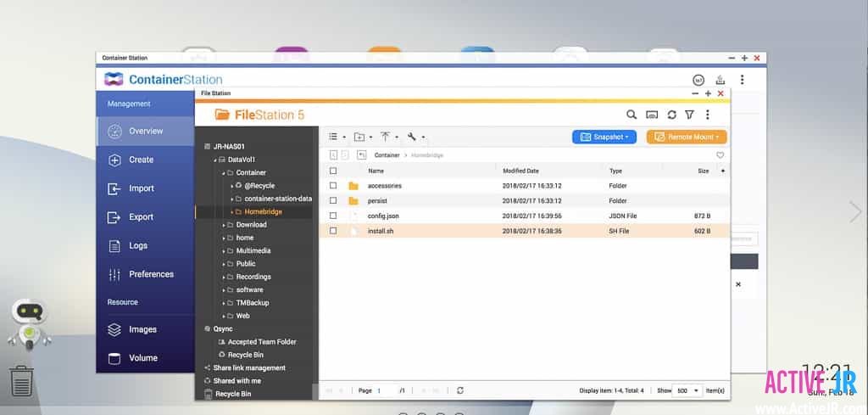Tick the checkbox for install.sh
The height and width of the screenshot is (415, 868).
[x=333, y=231]
